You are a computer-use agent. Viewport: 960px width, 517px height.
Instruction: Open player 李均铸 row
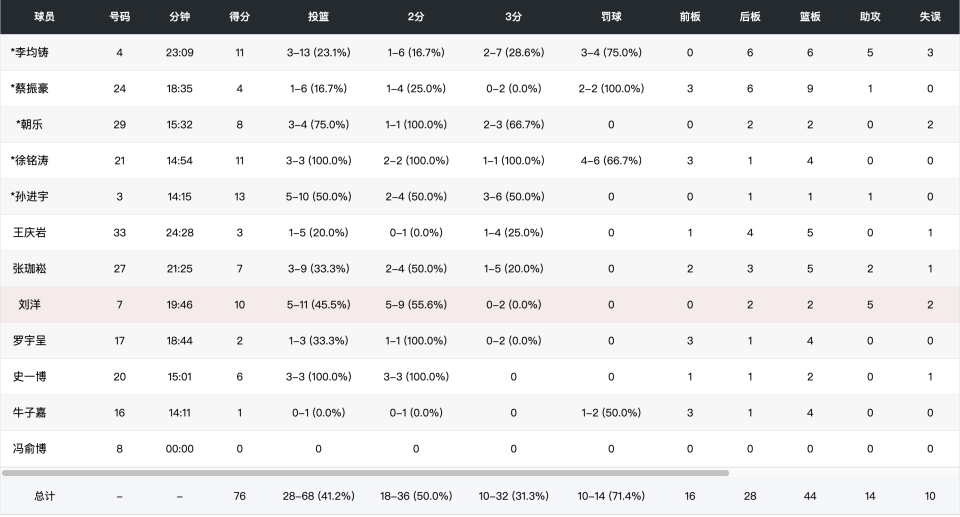pos(480,53)
